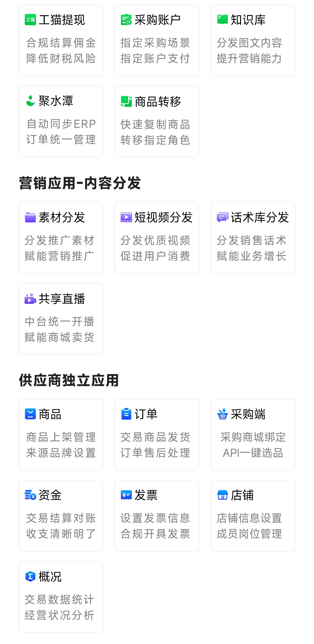Click the 聚水潭 droplet icon
Screen dimensions: 314x644
[30, 101]
